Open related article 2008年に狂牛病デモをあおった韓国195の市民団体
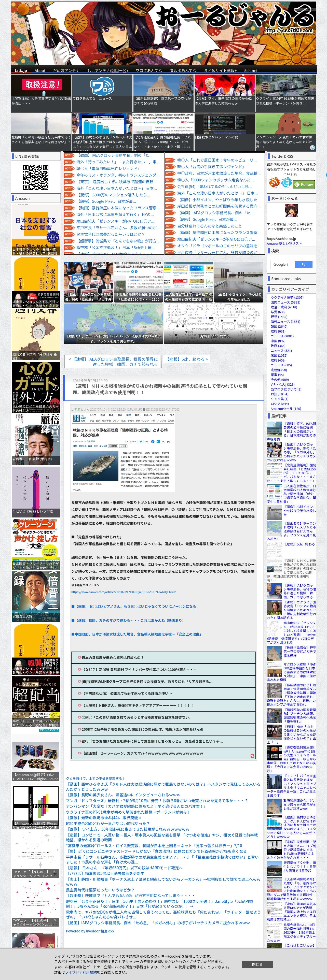Screen dimensions: 327x980 [x=164, y=729]
